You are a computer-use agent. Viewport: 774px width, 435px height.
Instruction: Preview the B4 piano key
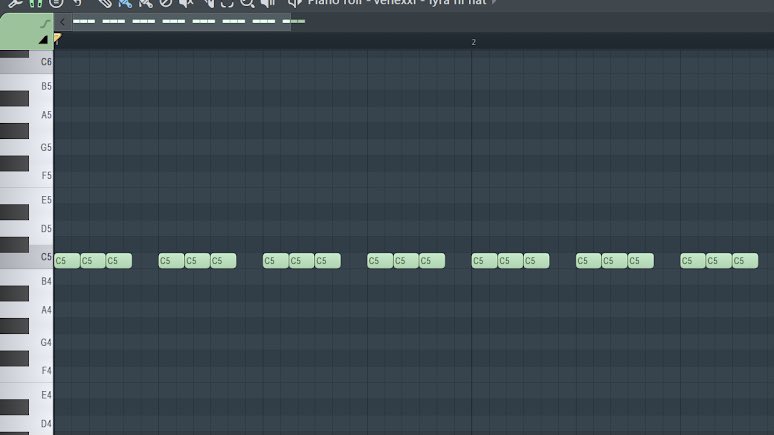tap(42, 281)
